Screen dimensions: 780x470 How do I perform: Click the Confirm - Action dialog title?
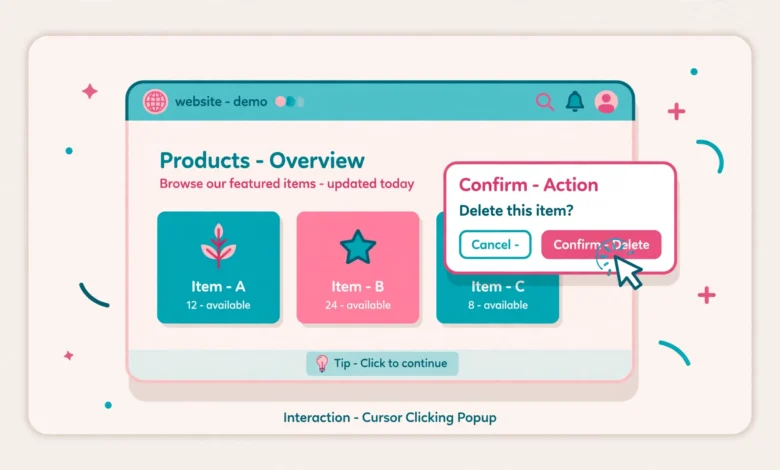click(529, 185)
